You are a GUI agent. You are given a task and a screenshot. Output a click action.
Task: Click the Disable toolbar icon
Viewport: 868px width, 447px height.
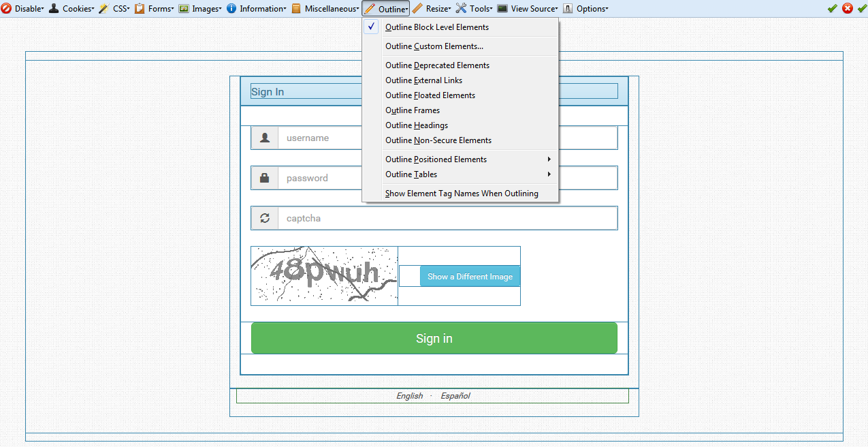tap(6, 9)
